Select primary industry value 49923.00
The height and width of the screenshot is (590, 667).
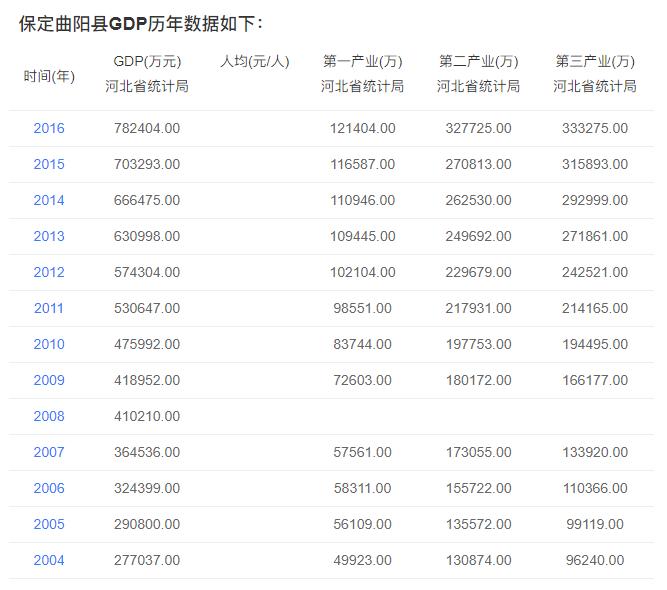[363, 560]
